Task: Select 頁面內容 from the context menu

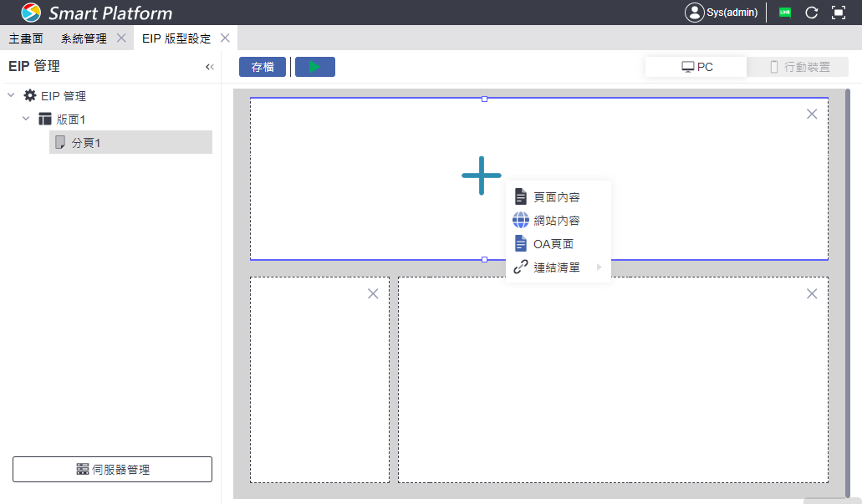Action: click(557, 197)
